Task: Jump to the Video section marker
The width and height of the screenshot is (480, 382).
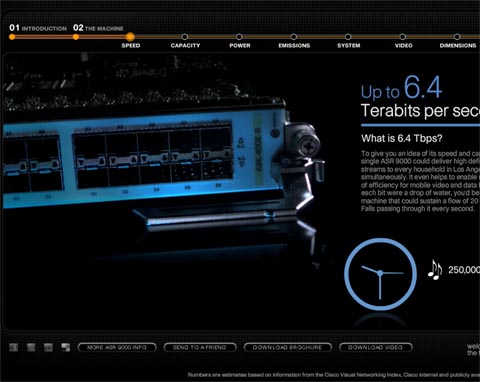Action: (x=403, y=37)
